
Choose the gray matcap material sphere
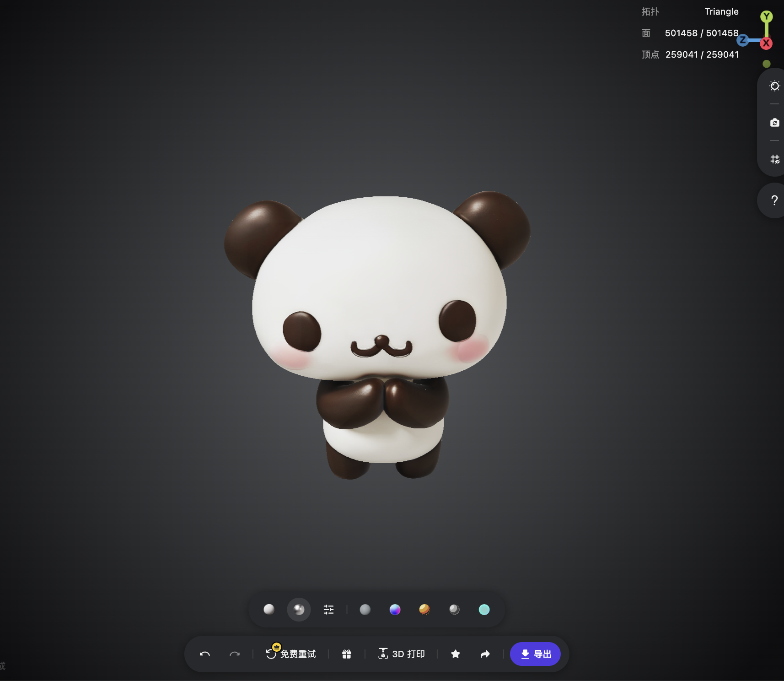(365, 610)
